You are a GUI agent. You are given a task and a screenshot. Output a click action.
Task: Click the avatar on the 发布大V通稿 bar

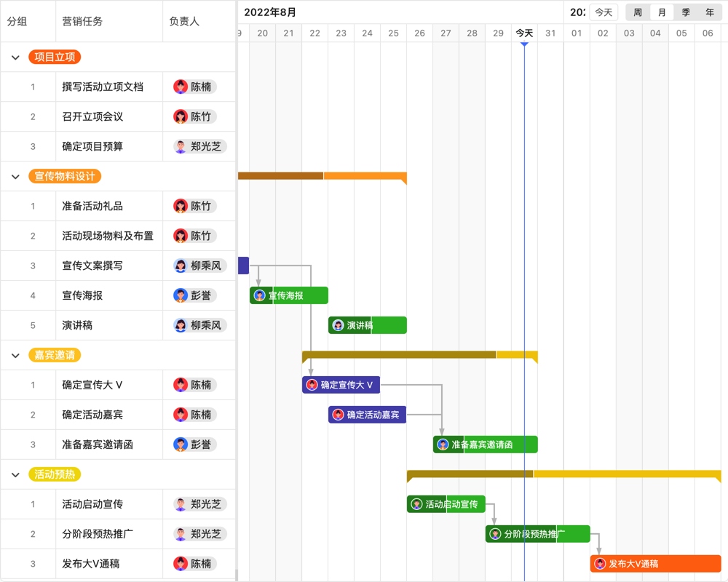[x=600, y=563]
